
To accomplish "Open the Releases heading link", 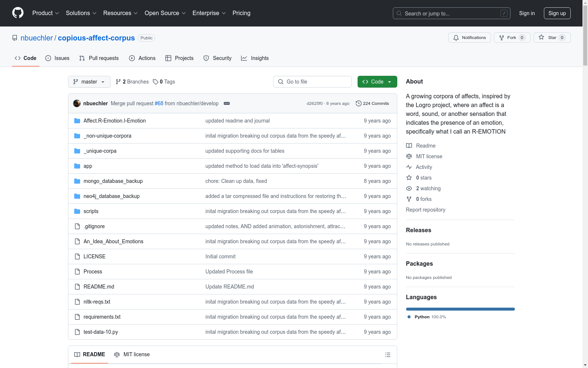I will click(419, 230).
